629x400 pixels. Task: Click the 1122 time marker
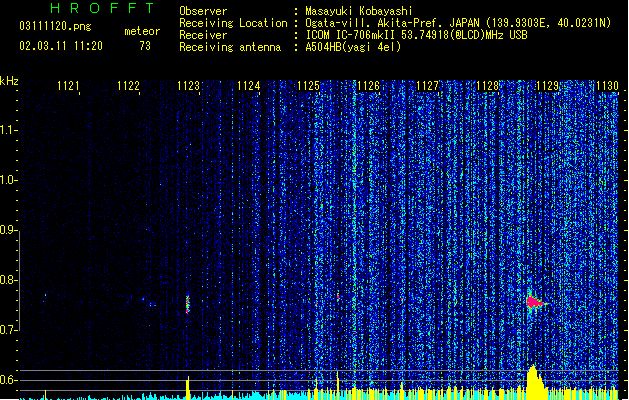pyautogui.click(x=128, y=86)
